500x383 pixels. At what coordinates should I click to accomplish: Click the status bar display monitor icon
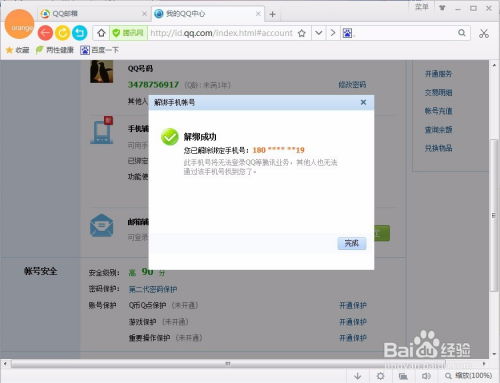click(x=403, y=376)
